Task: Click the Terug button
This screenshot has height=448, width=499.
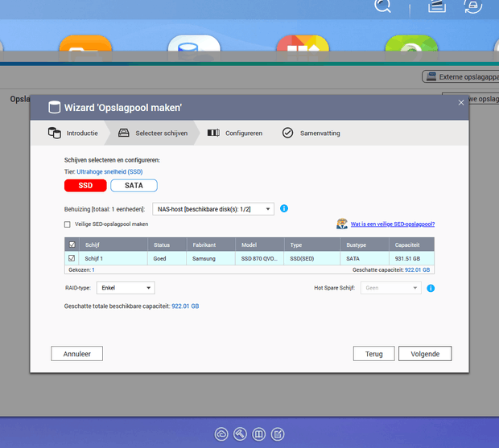Action: 374,354
